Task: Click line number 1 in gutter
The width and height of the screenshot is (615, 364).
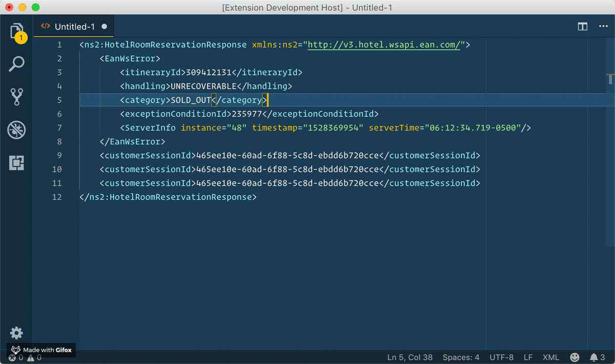Action: coord(59,45)
